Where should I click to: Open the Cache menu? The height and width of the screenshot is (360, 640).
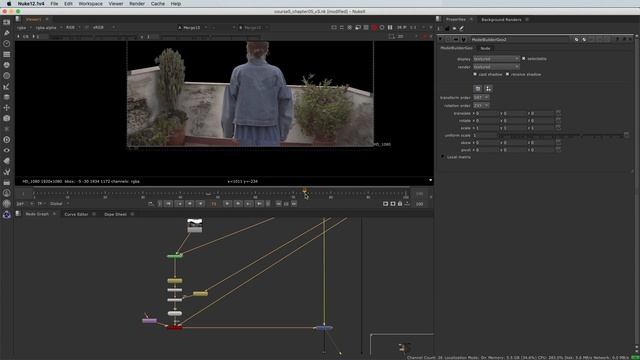pyautogui.click(x=158, y=4)
